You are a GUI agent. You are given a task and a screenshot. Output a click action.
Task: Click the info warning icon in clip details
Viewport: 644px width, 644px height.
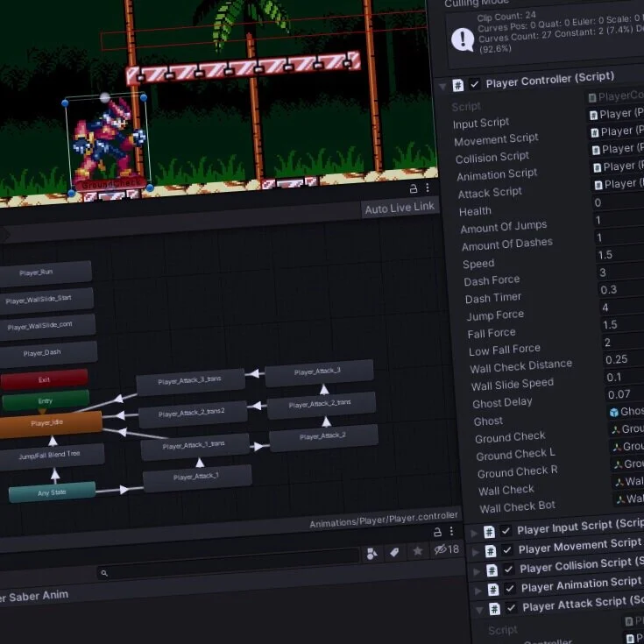[x=463, y=39]
